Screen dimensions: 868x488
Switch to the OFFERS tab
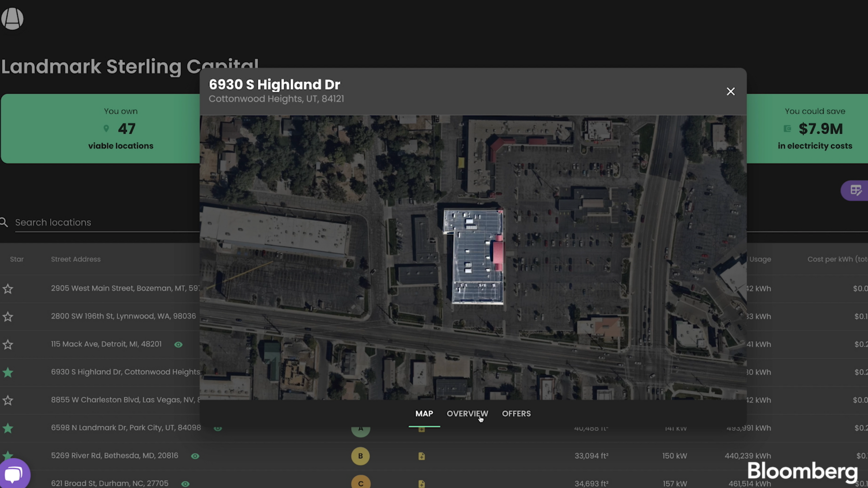click(516, 413)
